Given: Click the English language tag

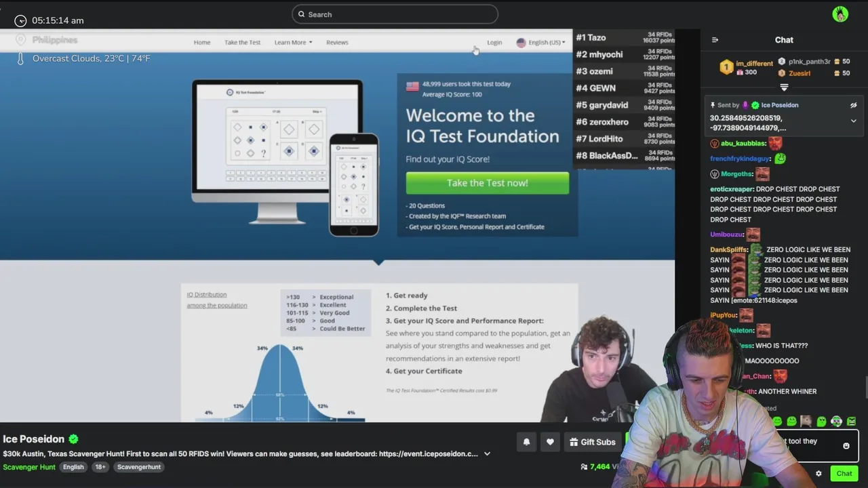Looking at the screenshot, I should tap(73, 467).
